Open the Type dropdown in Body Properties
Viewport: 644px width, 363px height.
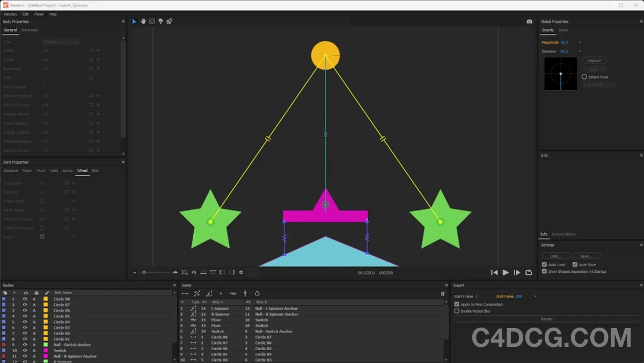point(62,41)
